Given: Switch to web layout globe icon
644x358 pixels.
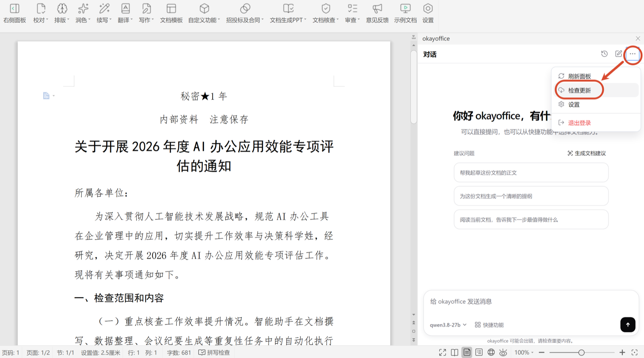Looking at the screenshot, I should (491, 352).
